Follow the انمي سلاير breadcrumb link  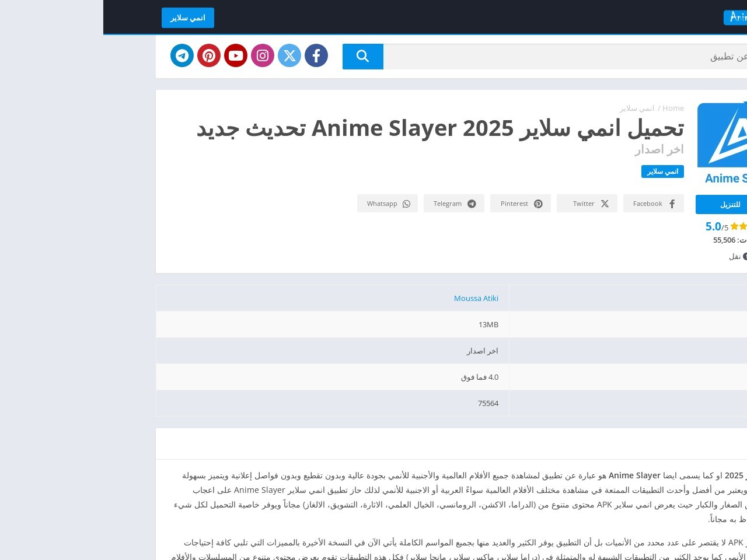[x=637, y=108]
